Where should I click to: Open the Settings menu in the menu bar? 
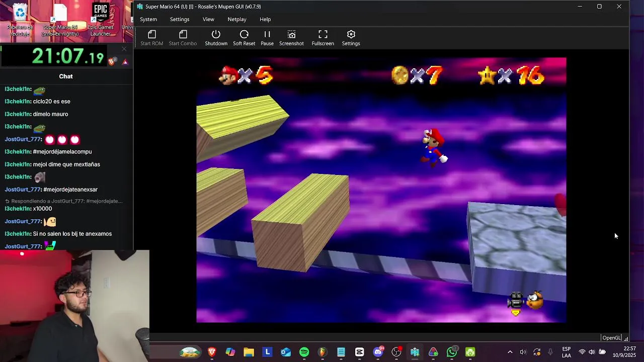click(x=180, y=19)
